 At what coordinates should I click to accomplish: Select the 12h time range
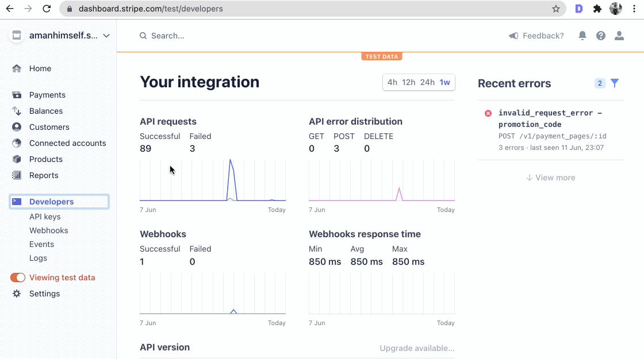click(409, 82)
